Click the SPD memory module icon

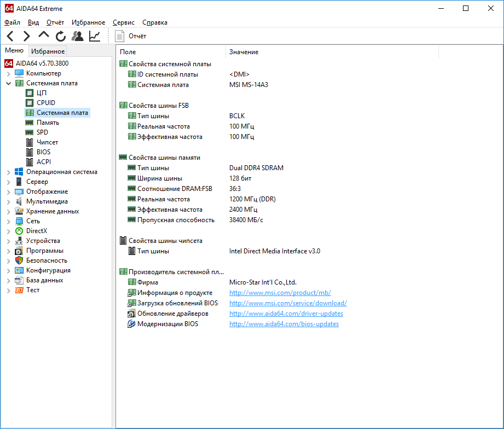point(30,132)
